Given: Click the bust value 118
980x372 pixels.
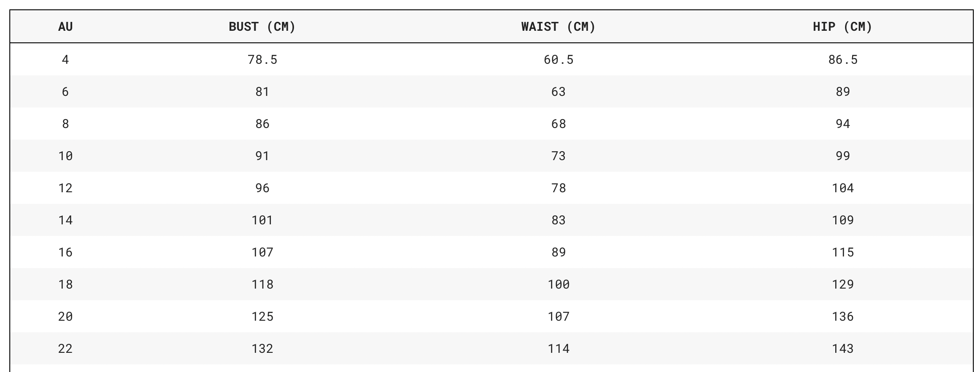Looking at the screenshot, I should click(262, 285).
